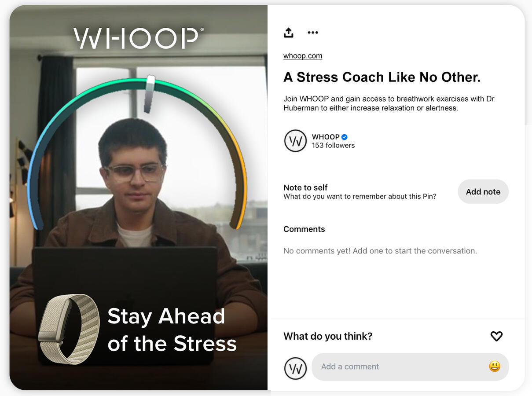Click the title A Stress Coach Like No Other
Image resolution: width=532 pixels, height=396 pixels.
pyautogui.click(x=382, y=77)
